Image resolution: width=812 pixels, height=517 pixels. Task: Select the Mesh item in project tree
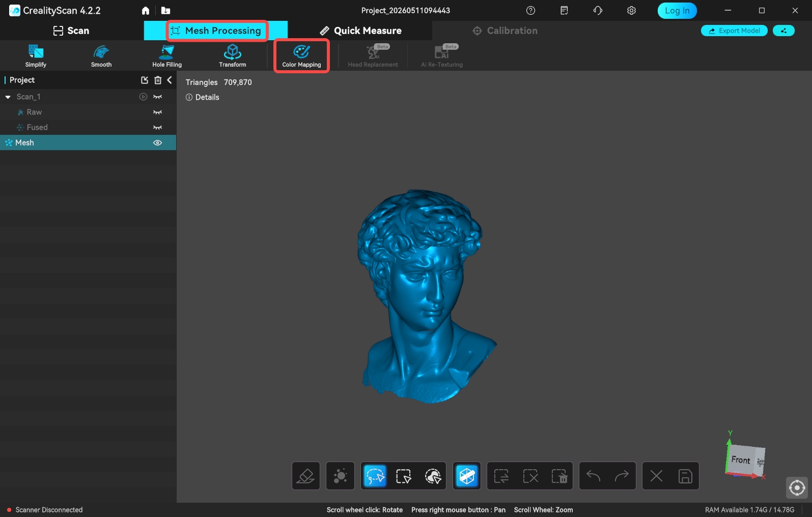tap(88, 142)
